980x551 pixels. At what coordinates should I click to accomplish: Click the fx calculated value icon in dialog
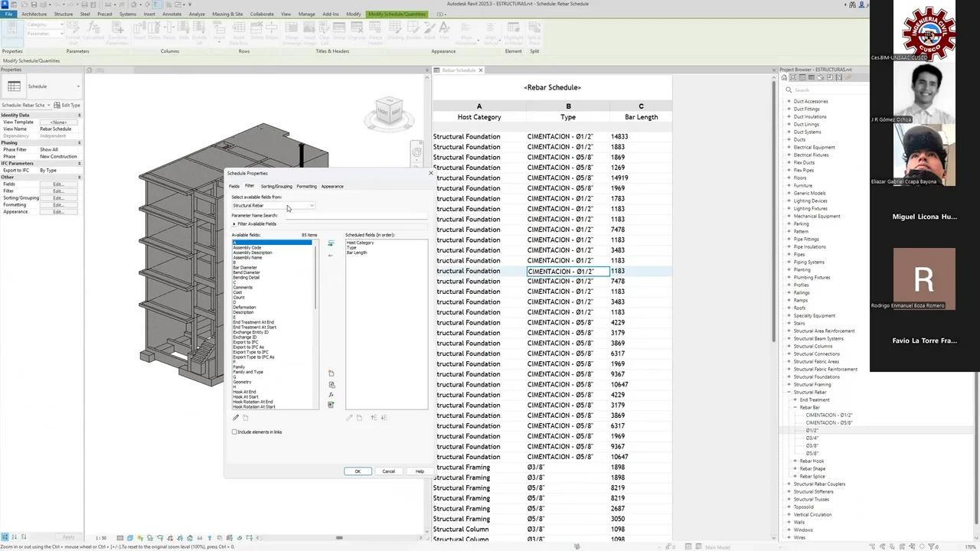pyautogui.click(x=332, y=395)
